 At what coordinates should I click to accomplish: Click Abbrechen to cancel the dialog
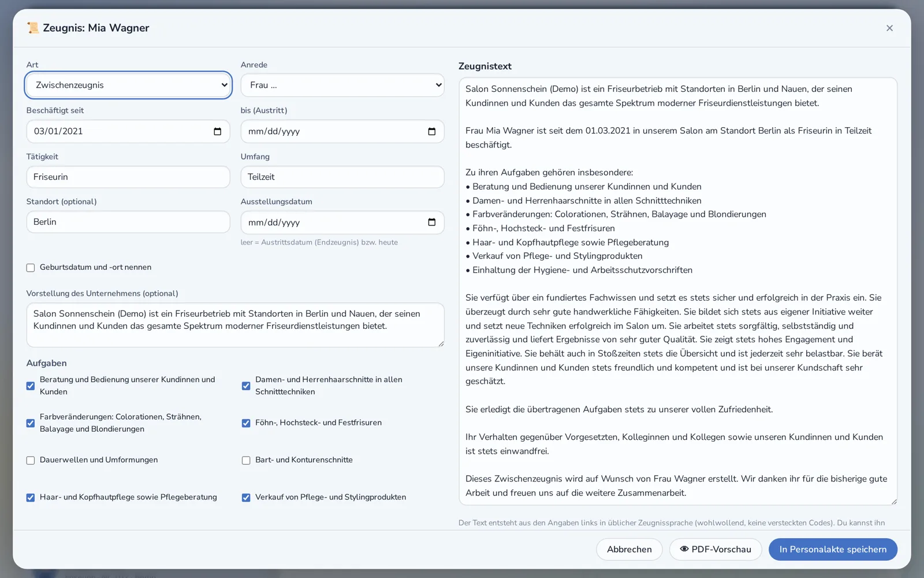629,549
